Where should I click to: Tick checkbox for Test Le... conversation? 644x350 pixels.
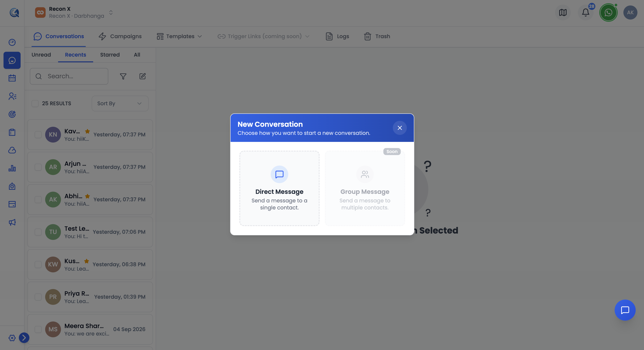[38, 232]
